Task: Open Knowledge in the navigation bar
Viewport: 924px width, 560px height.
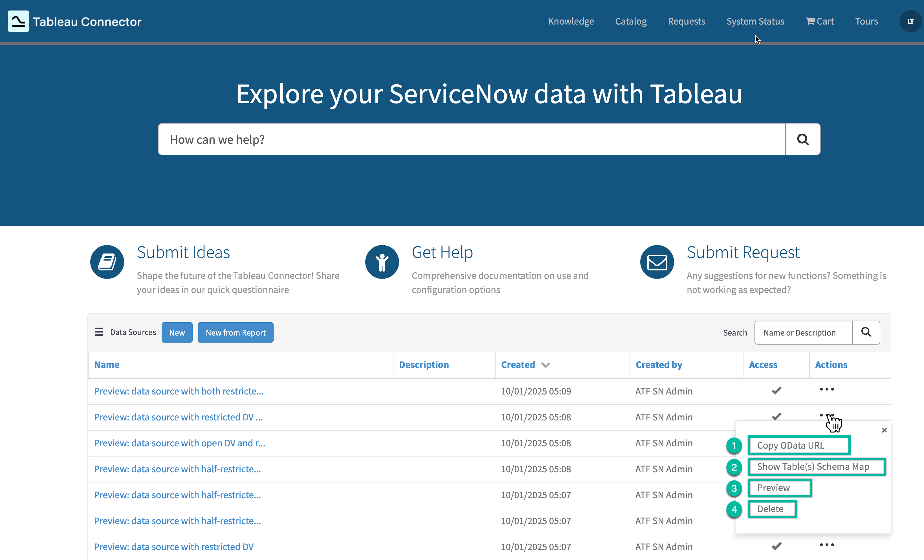Action: point(571,21)
